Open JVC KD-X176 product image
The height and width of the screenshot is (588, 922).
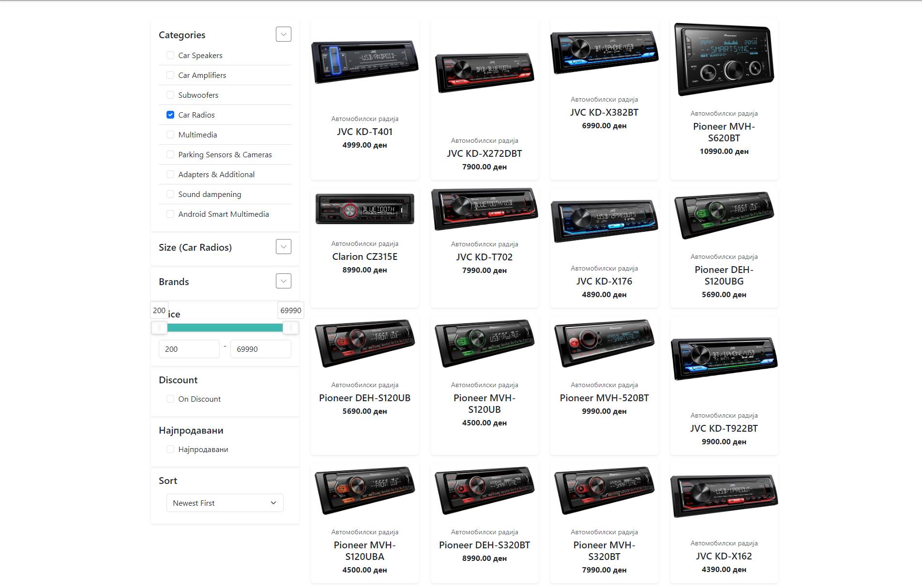(605, 221)
